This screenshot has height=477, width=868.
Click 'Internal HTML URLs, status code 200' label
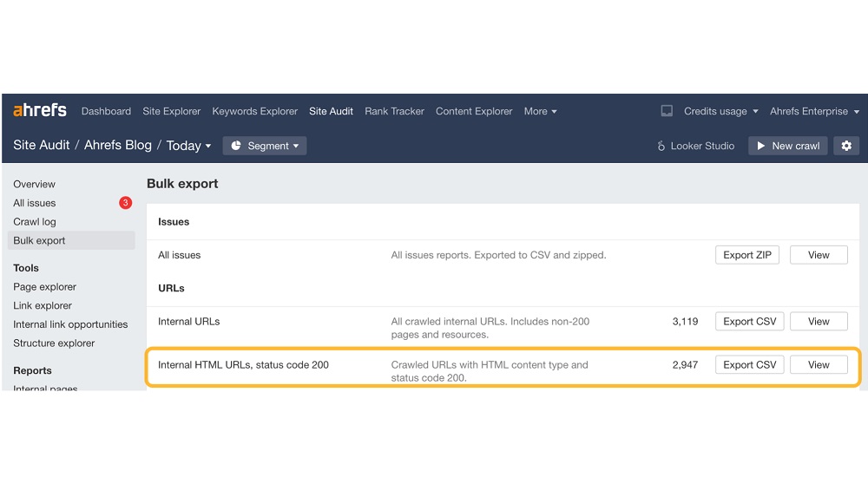(x=243, y=364)
